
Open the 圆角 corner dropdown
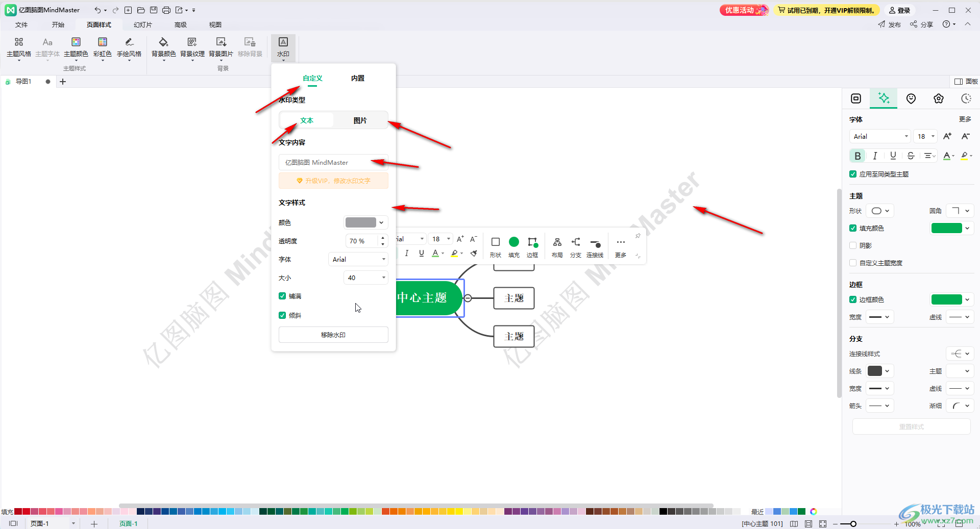point(960,211)
